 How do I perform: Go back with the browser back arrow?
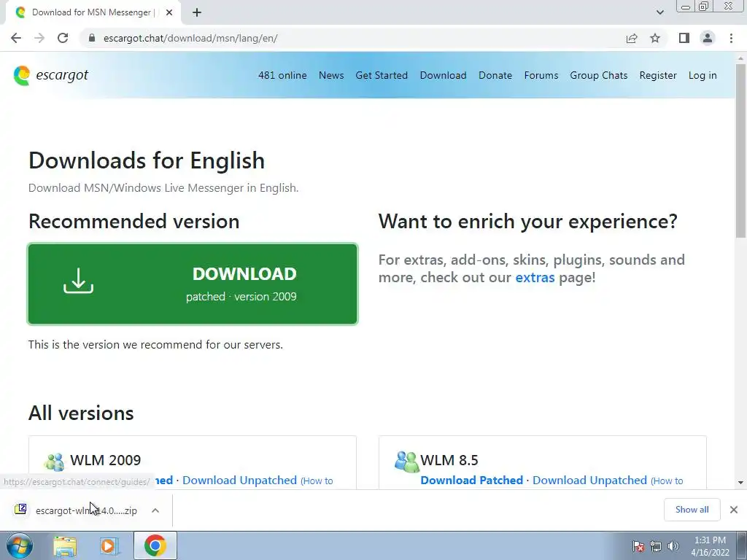click(16, 38)
